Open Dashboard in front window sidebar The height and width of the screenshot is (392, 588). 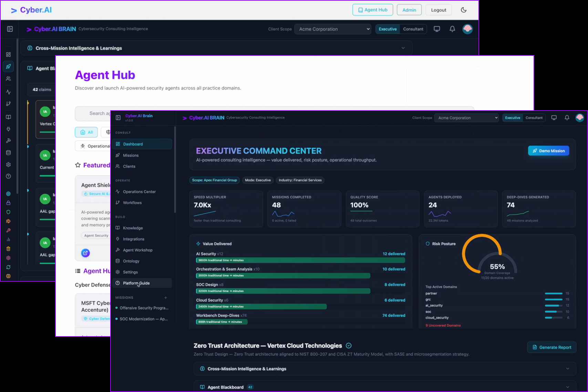[142, 144]
